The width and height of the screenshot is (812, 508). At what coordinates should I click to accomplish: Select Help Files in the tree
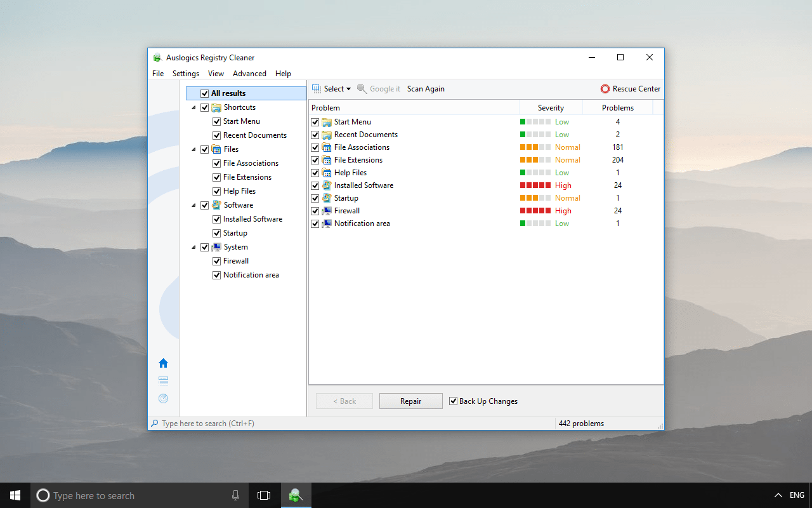(239, 191)
